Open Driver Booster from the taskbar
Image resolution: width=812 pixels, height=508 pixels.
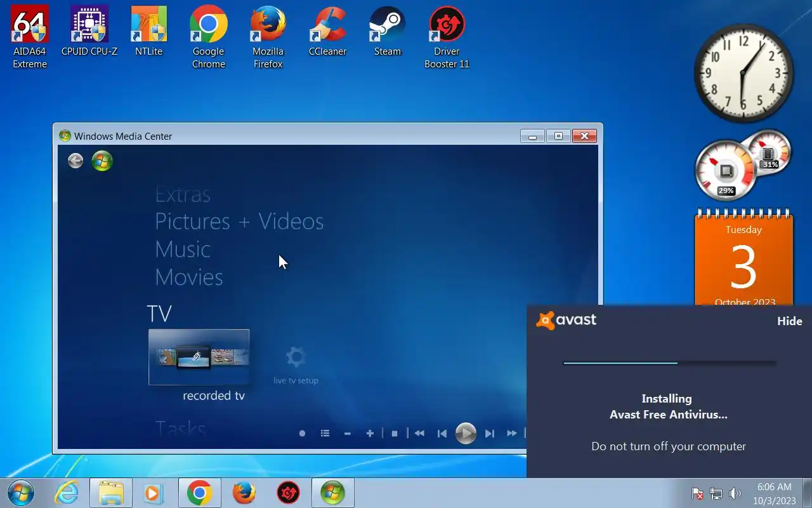pos(288,493)
